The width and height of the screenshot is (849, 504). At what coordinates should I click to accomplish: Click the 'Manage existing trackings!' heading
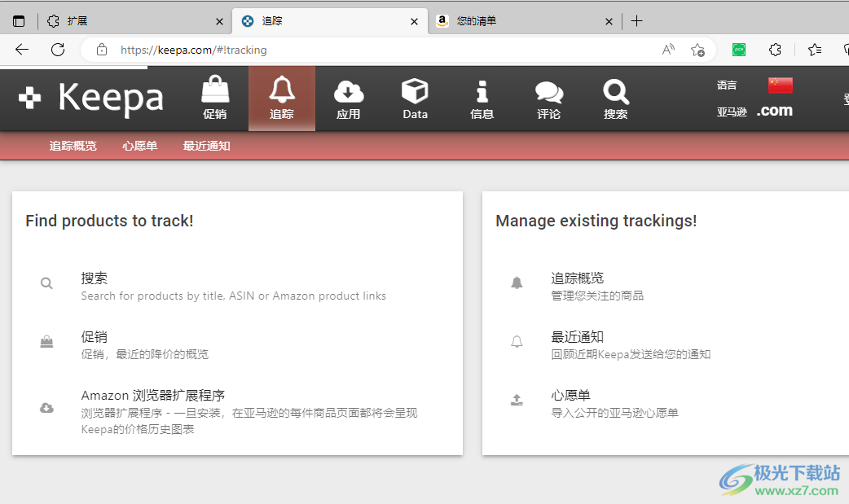pyautogui.click(x=596, y=221)
